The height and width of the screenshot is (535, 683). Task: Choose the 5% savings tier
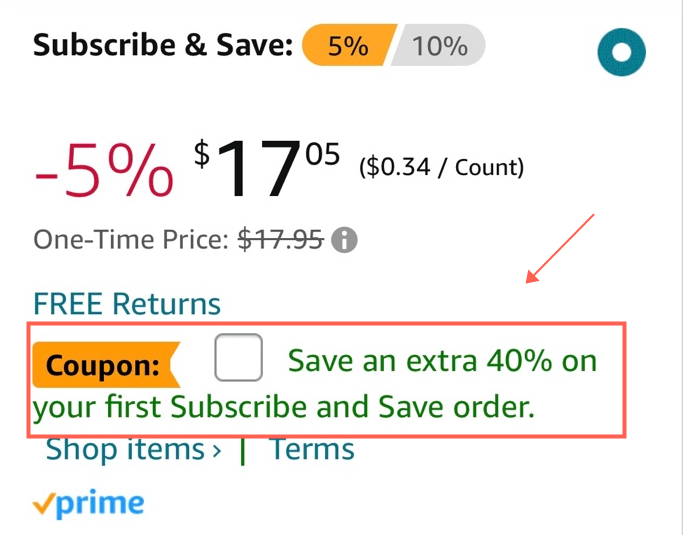click(347, 46)
